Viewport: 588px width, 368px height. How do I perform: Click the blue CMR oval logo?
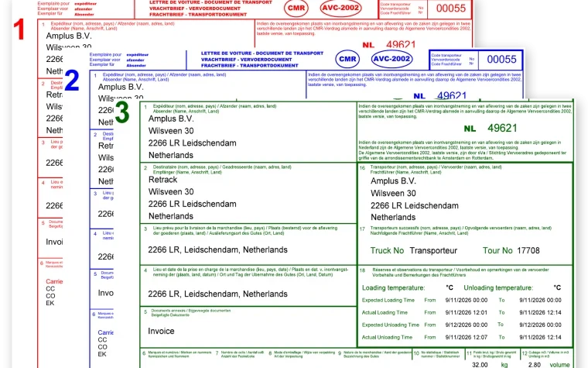(347, 59)
